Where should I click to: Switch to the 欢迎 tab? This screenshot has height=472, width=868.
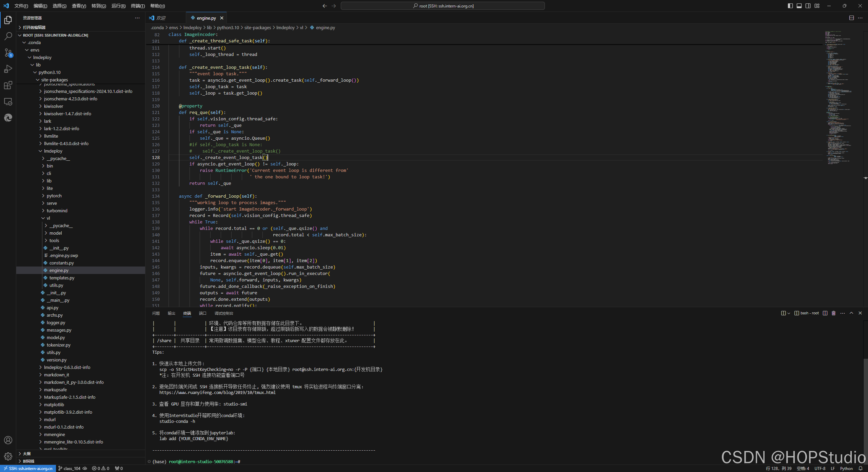point(161,18)
